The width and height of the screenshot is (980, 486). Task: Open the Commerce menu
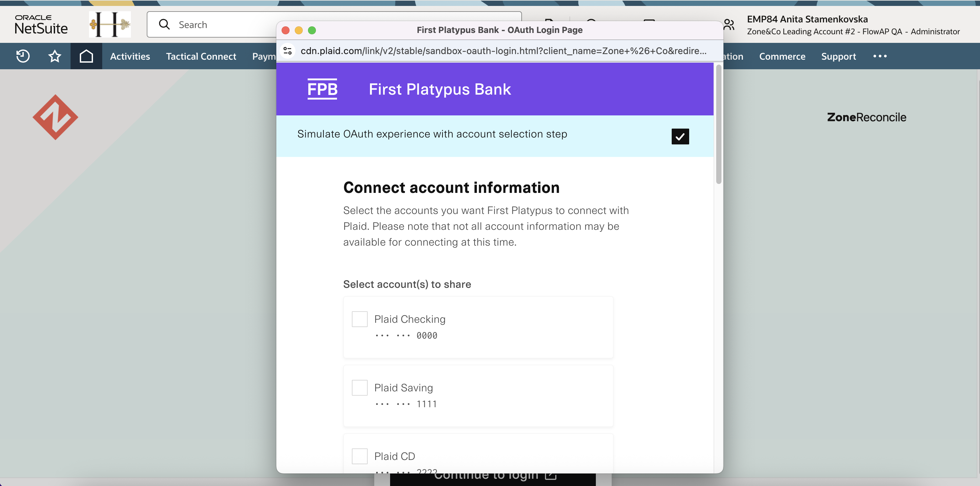[782, 56]
